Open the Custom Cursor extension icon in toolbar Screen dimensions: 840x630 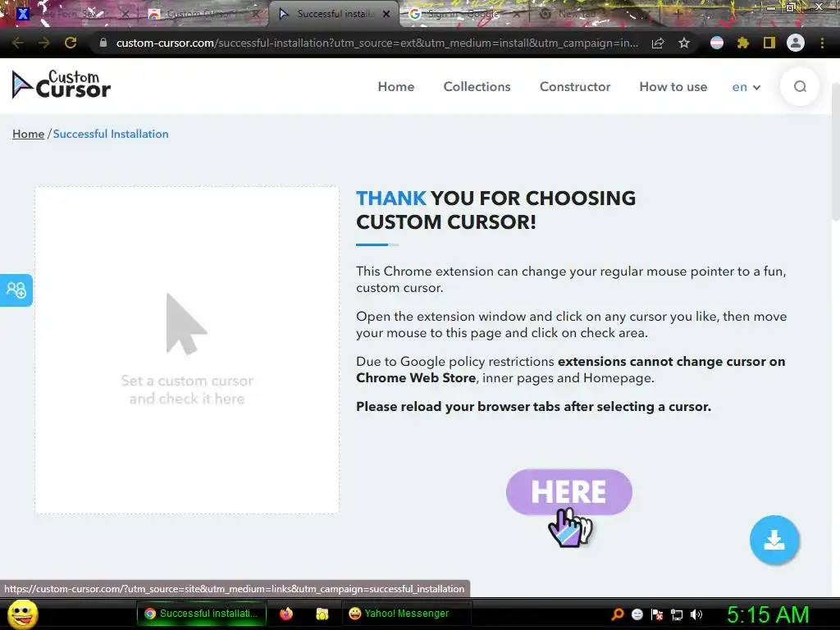tap(717, 43)
